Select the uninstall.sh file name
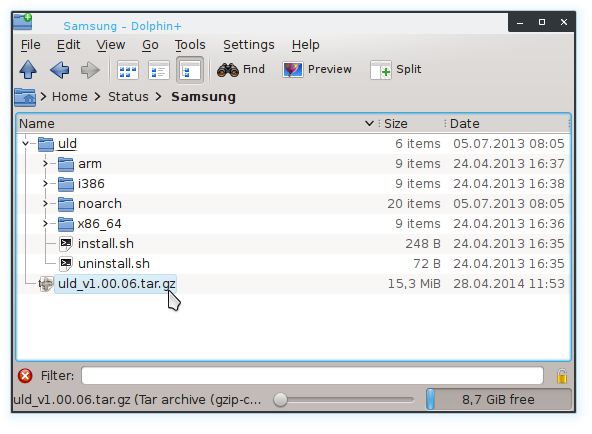The width and height of the screenshot is (592, 434). point(114,264)
